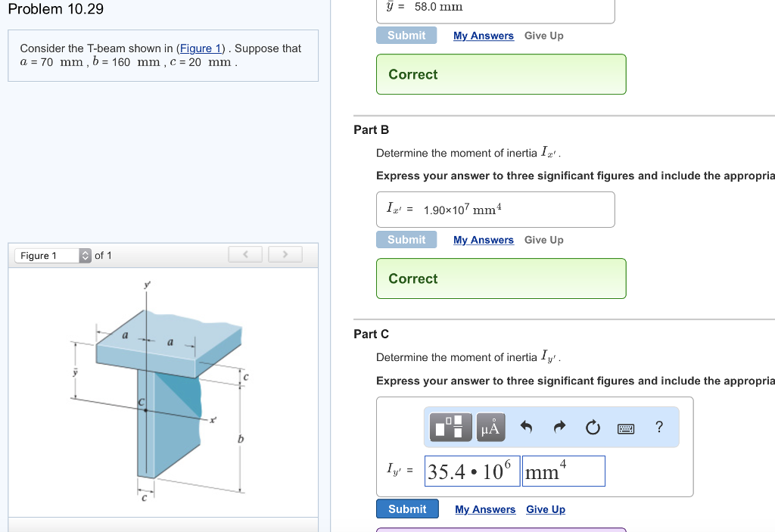Select the mm^4 units input box
Image resolution: width=775 pixels, height=532 pixels.
563,471
